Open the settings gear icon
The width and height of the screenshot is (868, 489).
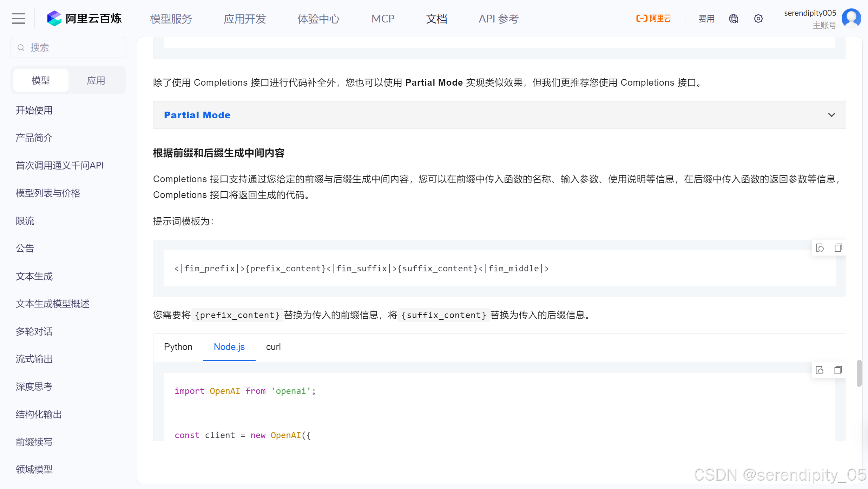758,19
